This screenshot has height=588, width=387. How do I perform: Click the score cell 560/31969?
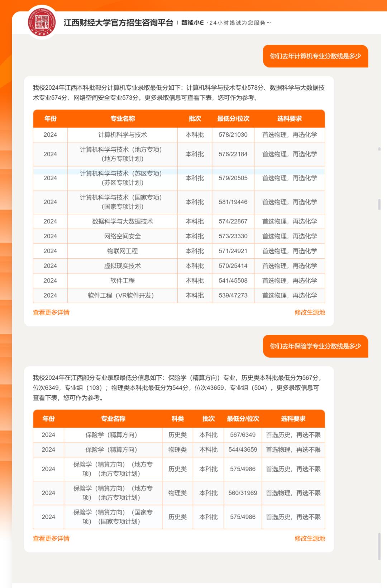[243, 493]
